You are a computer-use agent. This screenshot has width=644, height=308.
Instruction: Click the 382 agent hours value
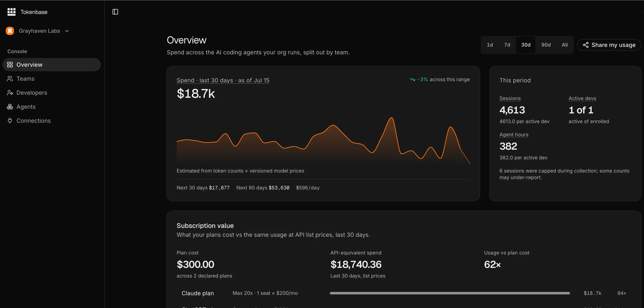click(x=508, y=146)
